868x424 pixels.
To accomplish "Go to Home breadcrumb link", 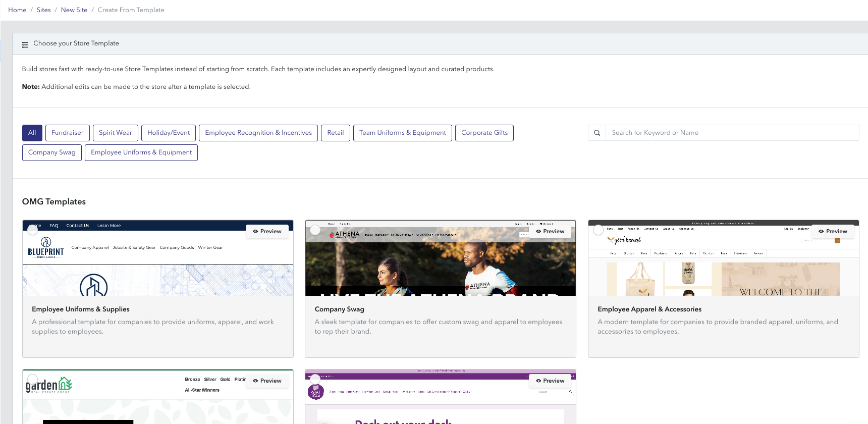I will [17, 10].
